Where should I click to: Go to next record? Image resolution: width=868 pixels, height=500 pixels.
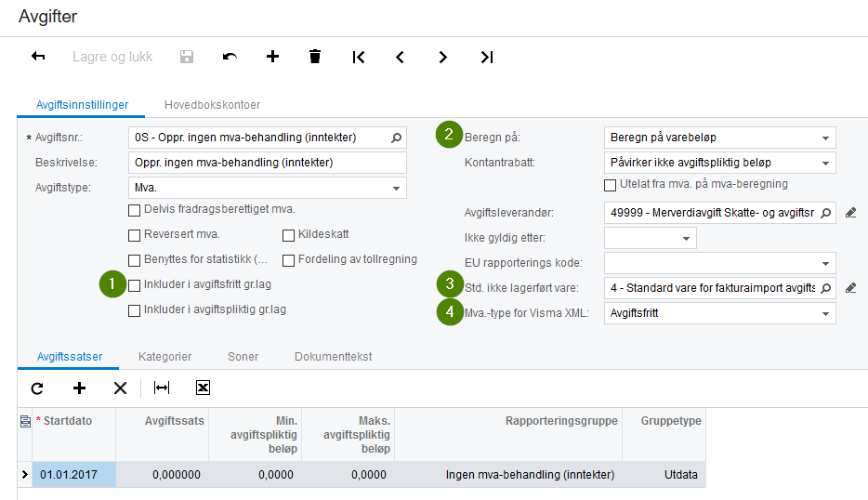[442, 57]
